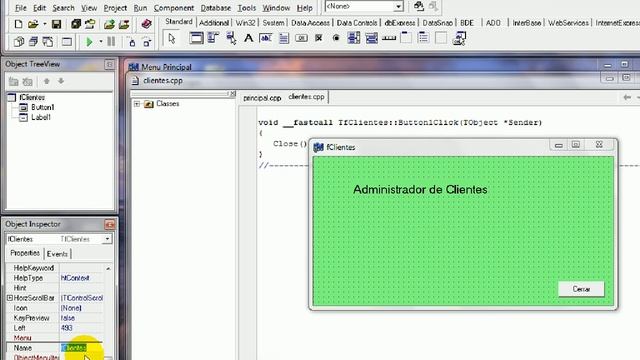The width and height of the screenshot is (640, 360).
Task: Select the arrow pointer tool in palette
Action: click(172, 39)
